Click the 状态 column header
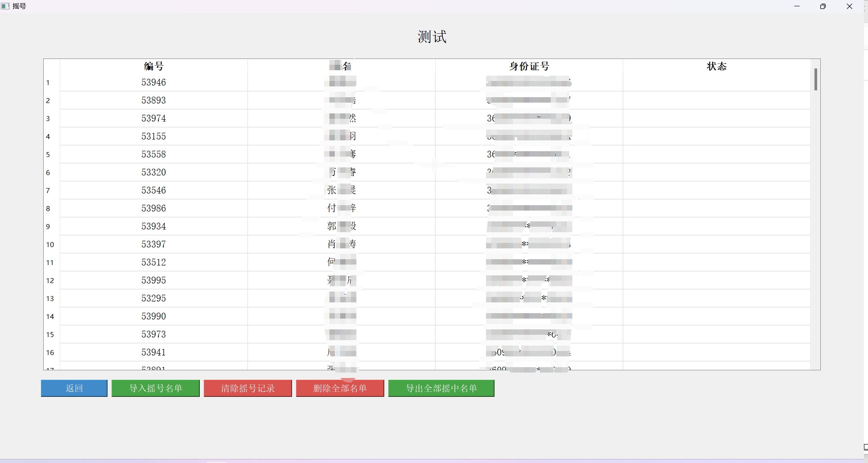The height and width of the screenshot is (463, 868). pos(717,66)
